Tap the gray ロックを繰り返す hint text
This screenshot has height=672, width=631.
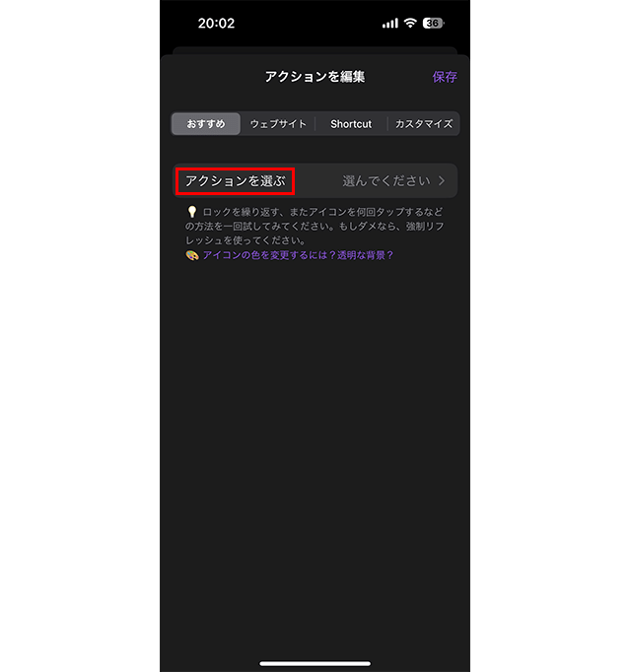[315, 226]
